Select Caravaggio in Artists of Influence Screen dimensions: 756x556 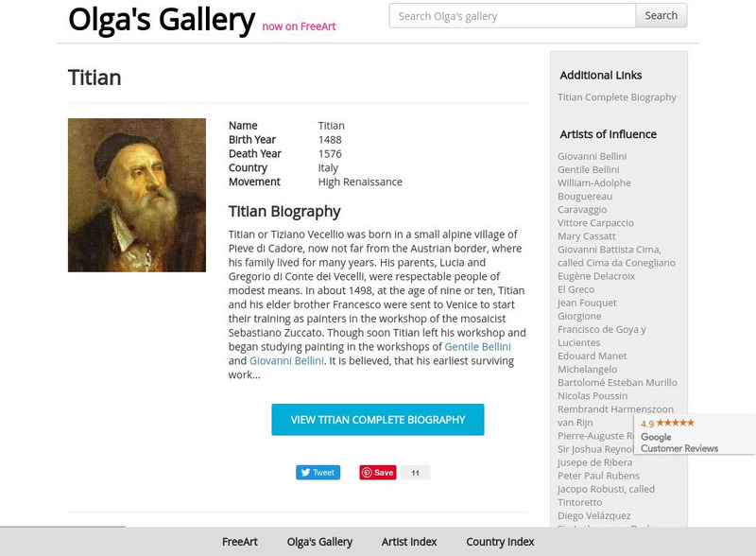pos(582,210)
